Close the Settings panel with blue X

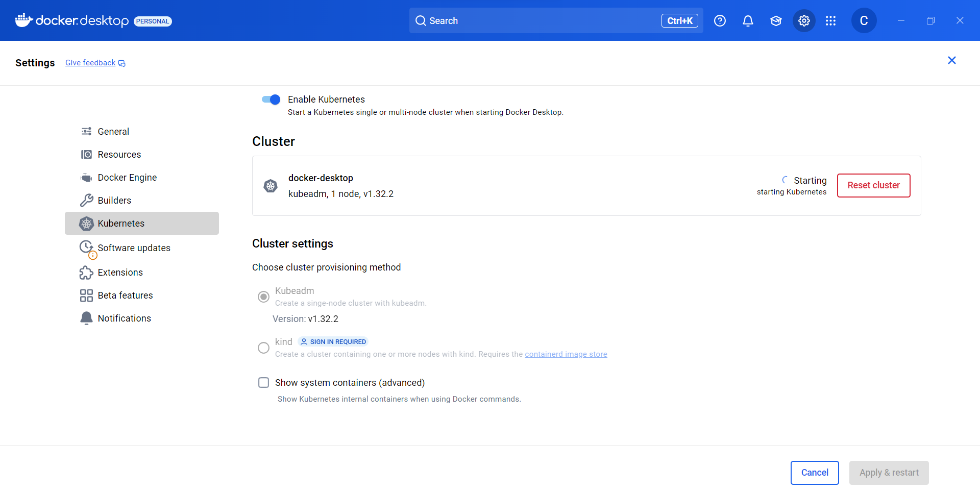[x=951, y=60]
